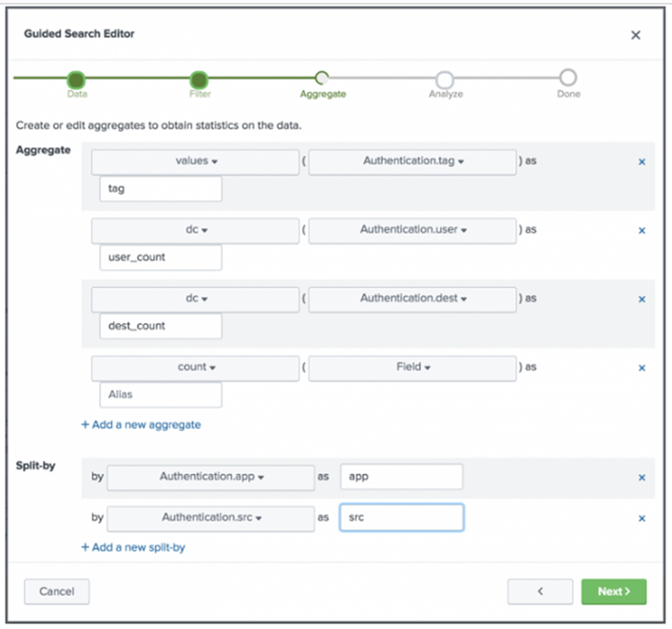Go to the Filter step
This screenshot has height=629, width=672.
pyautogui.click(x=199, y=80)
